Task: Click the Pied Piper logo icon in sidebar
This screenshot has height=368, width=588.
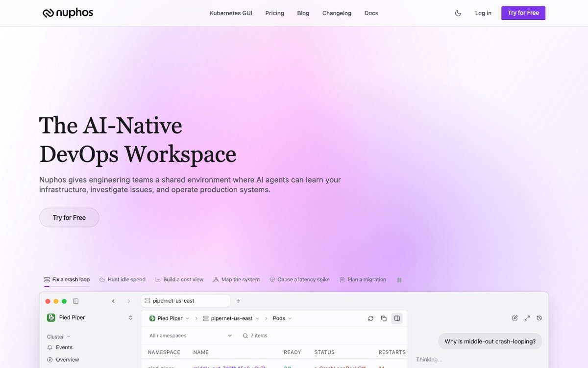Action: pos(51,317)
